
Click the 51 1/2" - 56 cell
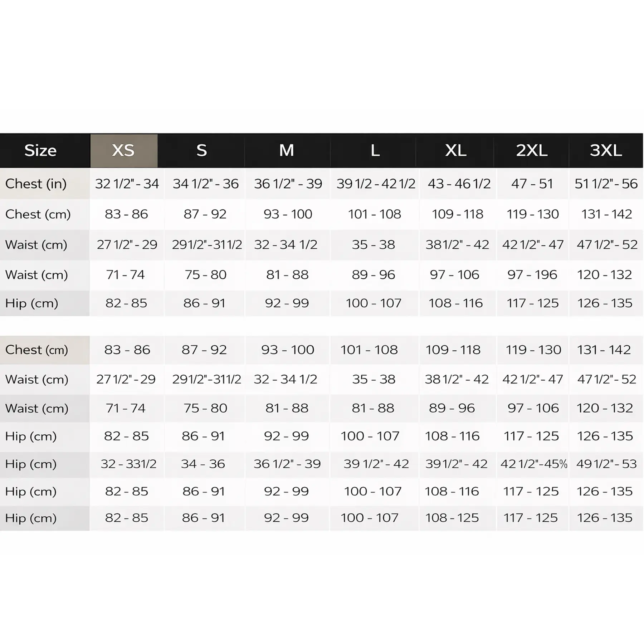click(606, 184)
